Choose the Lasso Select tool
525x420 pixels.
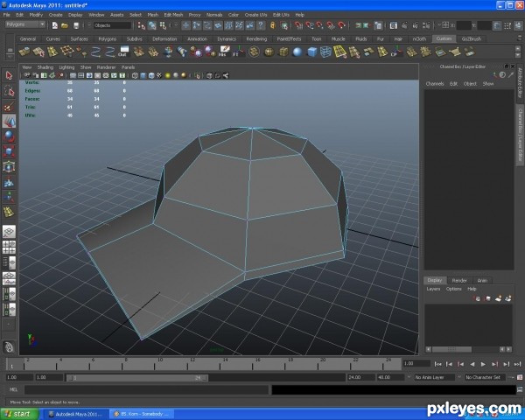9,91
